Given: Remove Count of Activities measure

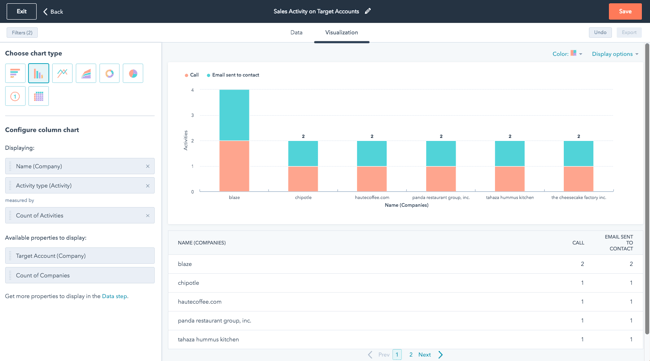Looking at the screenshot, I should 148,216.
